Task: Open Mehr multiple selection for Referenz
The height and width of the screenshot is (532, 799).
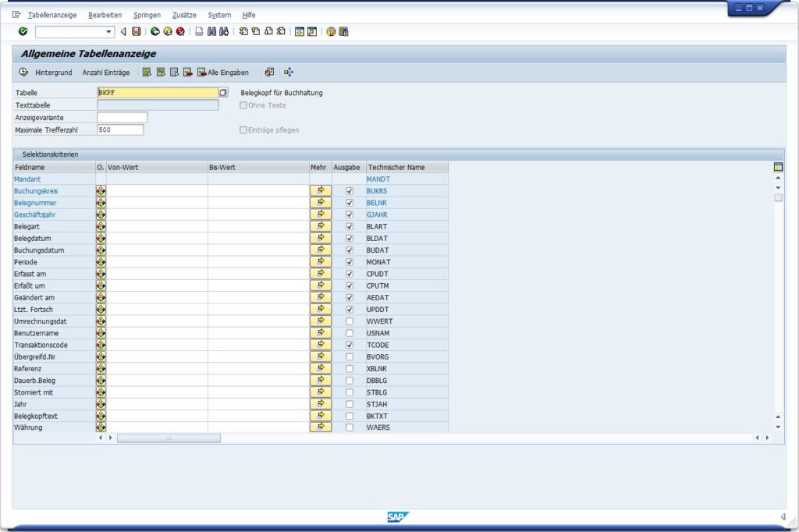Action: click(321, 368)
